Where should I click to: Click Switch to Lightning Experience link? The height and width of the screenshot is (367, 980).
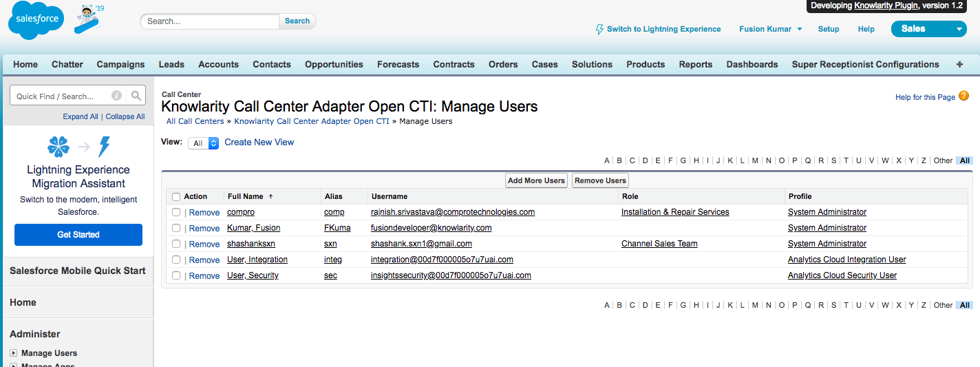click(663, 29)
